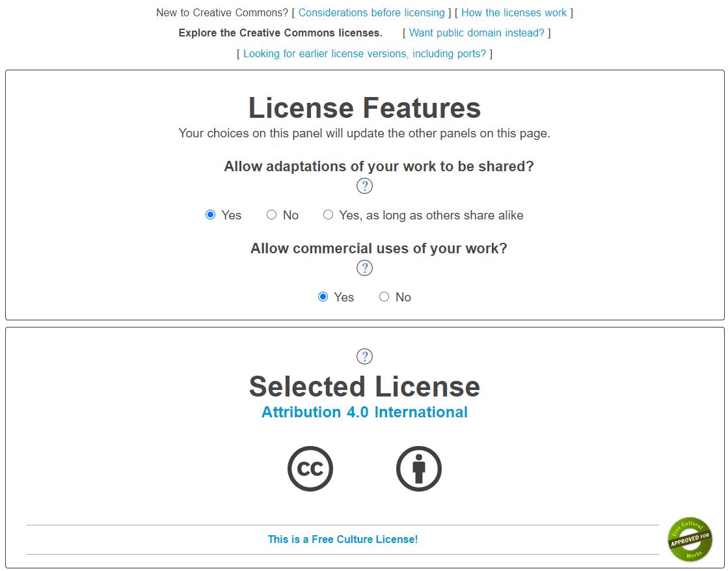Open help icon for adaptations question
This screenshot has height=571, width=728.
point(364,186)
